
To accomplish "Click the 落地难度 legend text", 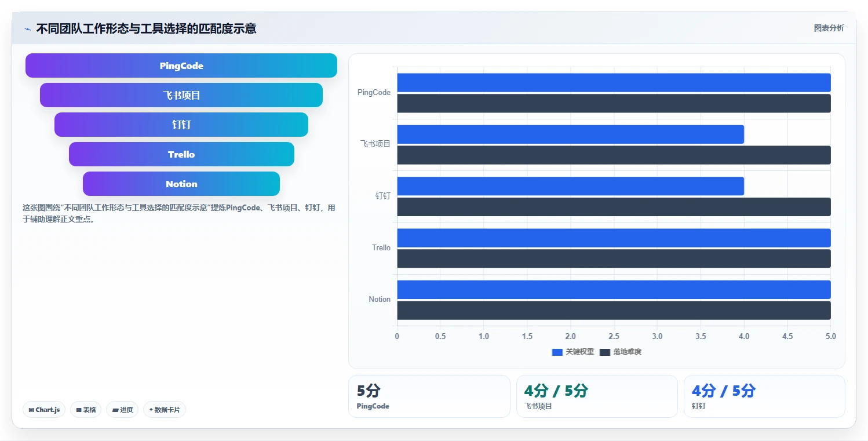I will (x=628, y=352).
